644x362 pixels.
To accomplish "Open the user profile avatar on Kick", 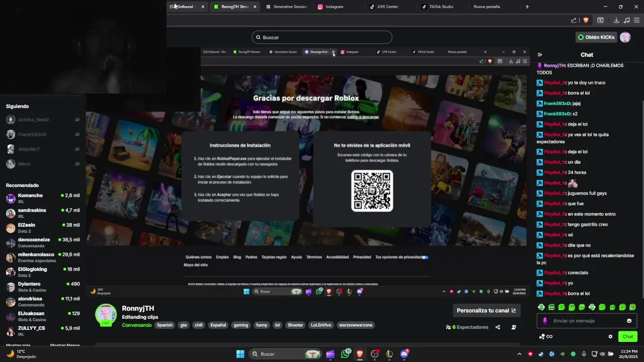I will (x=625, y=37).
